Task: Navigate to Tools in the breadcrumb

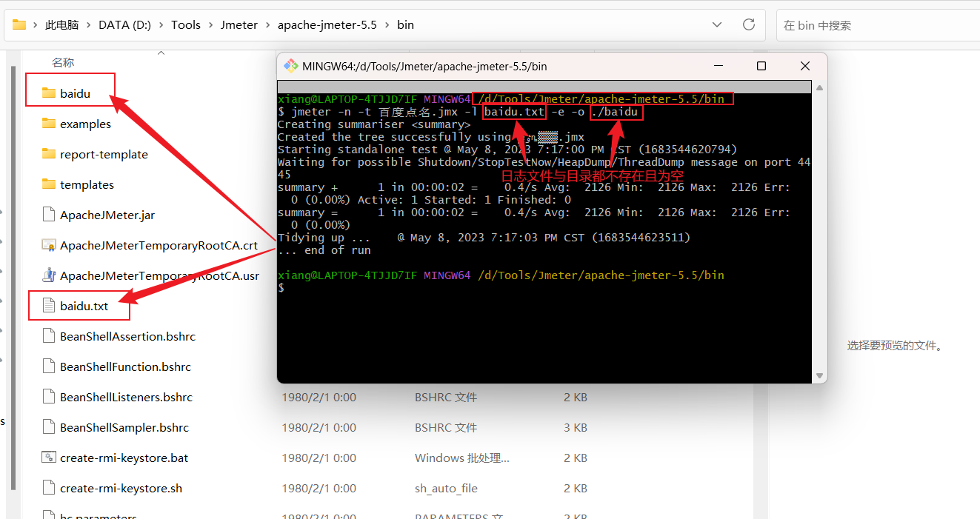Action: (186, 25)
